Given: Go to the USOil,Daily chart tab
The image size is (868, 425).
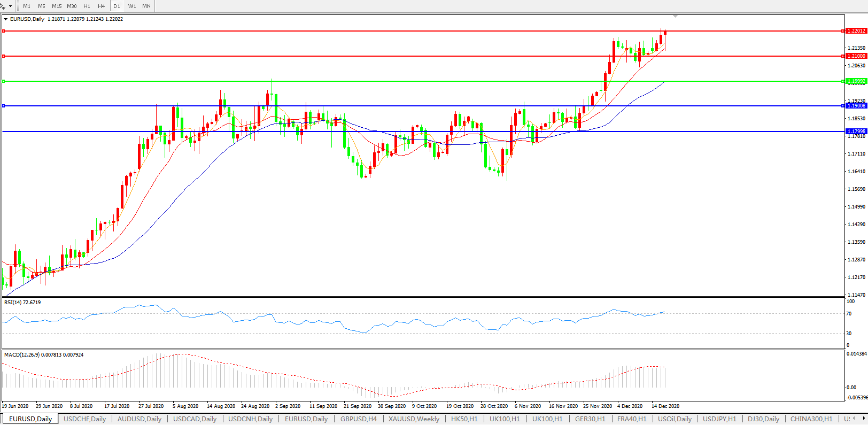Looking at the screenshot, I should tap(675, 419).
